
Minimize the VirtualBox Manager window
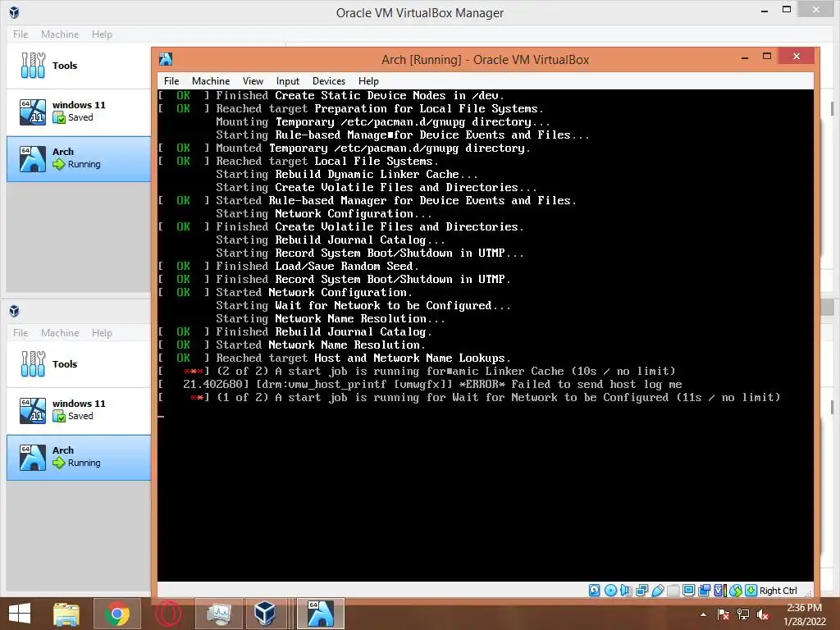point(765,10)
